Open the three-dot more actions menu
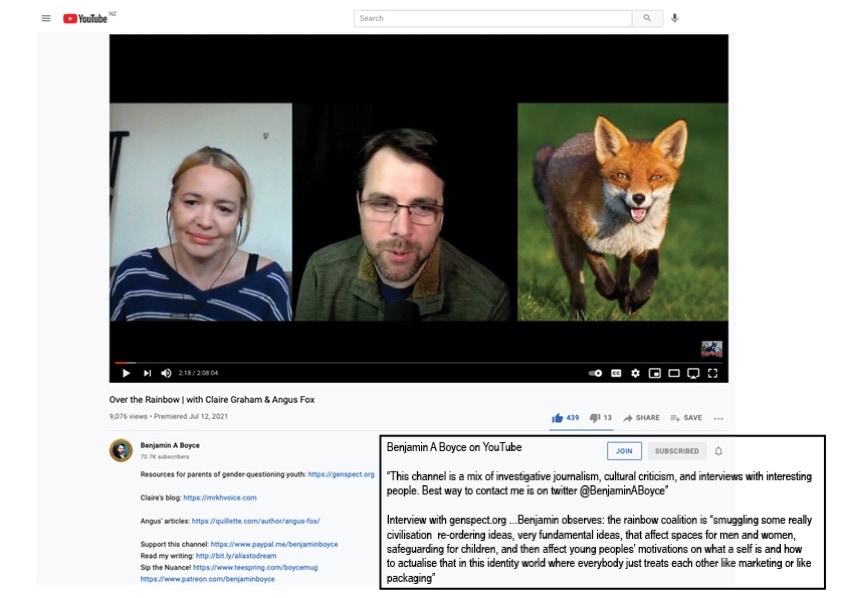This screenshot has height=598, width=846. [718, 418]
